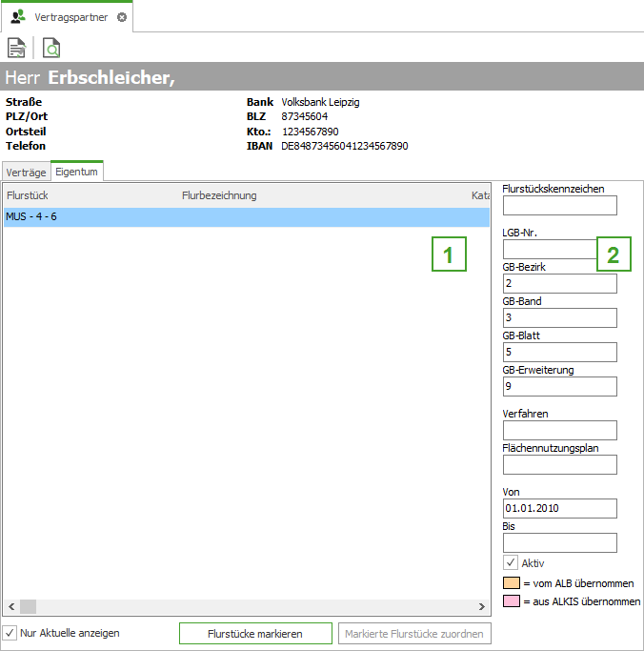Click the left scroll arrow of the list

pyautogui.click(x=10, y=607)
